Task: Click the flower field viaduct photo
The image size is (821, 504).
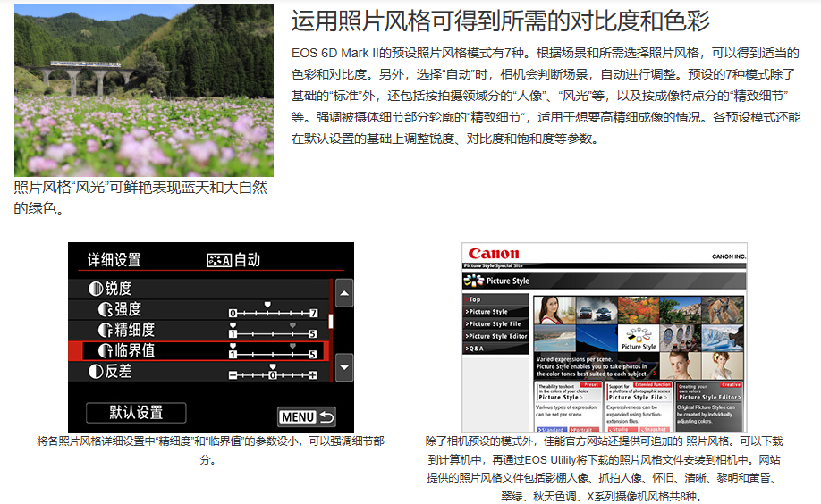Action: pyautogui.click(x=143, y=90)
